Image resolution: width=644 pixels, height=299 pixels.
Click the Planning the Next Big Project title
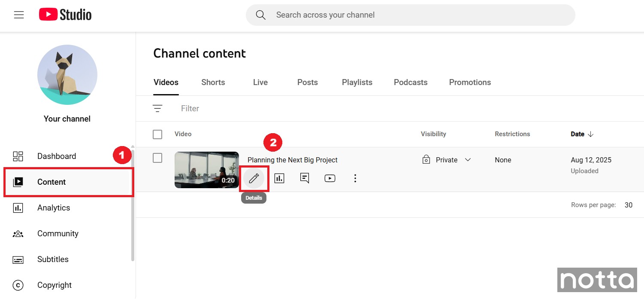(293, 160)
